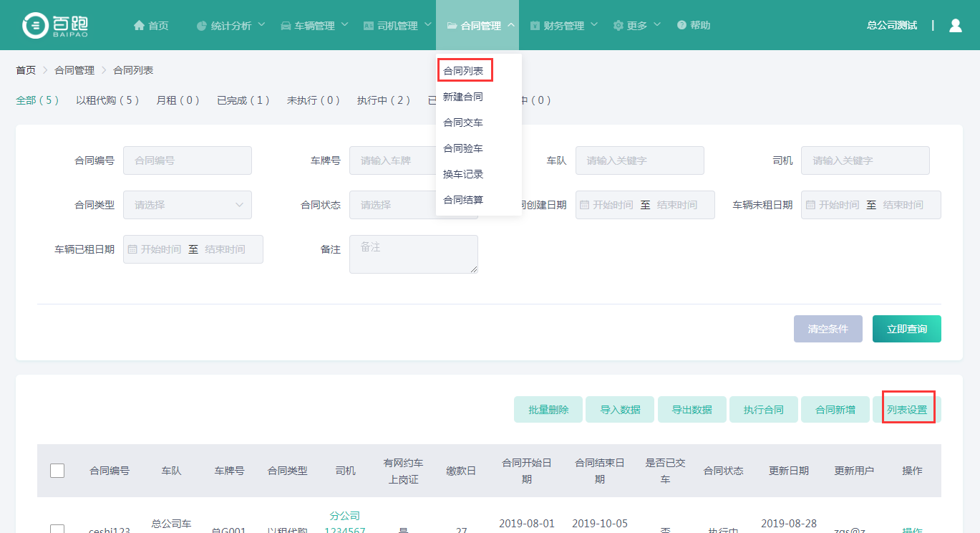Choose 合同结算 menu entry
980x533 pixels.
click(x=463, y=200)
